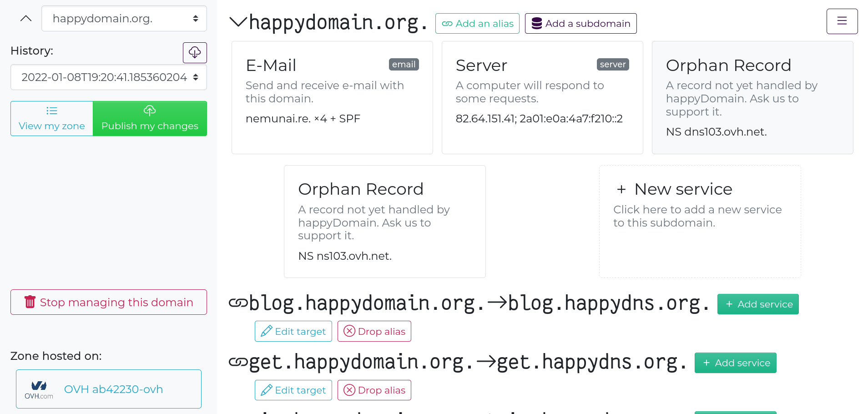Click the OVH.com logo icon

point(39,389)
